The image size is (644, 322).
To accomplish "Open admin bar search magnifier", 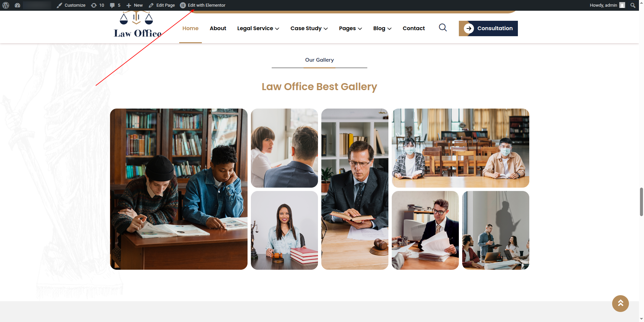I will [633, 5].
